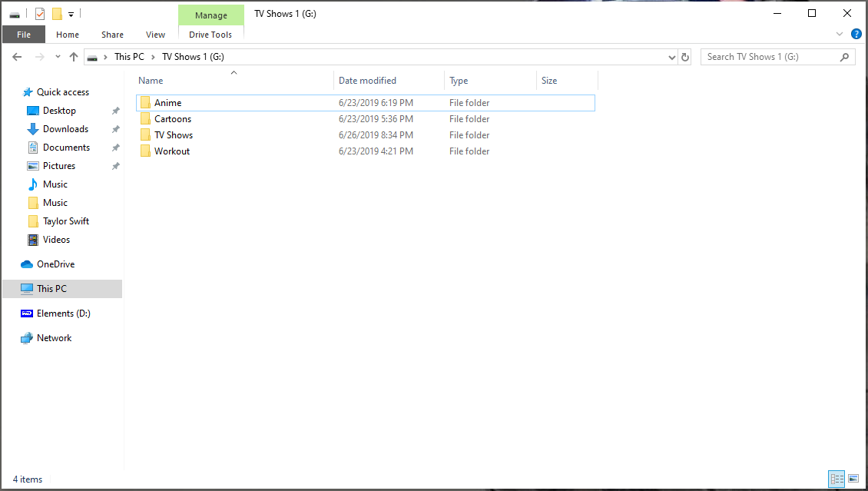Switch to Details view in status bar

(x=837, y=478)
